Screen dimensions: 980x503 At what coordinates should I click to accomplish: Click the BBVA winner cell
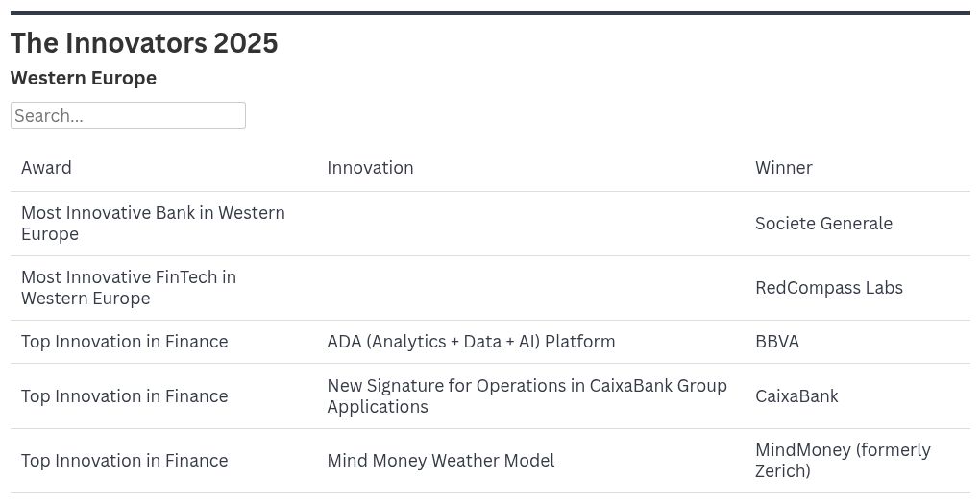pyautogui.click(x=776, y=342)
